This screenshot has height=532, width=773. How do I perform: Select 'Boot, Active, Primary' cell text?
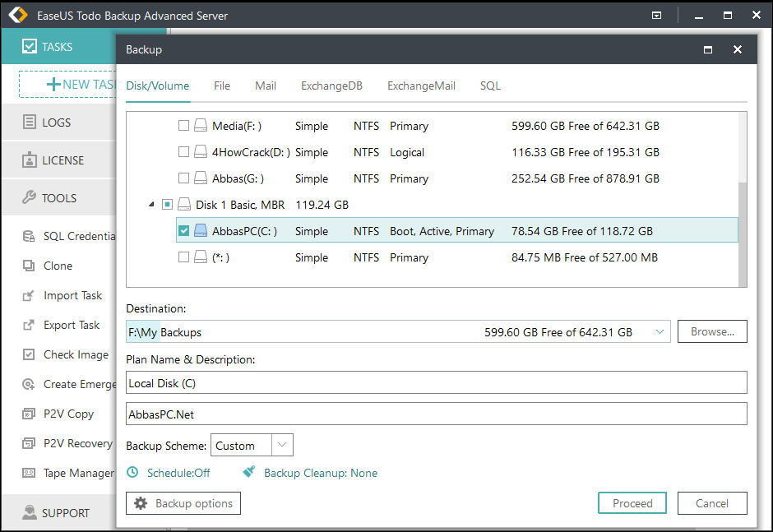(x=442, y=231)
